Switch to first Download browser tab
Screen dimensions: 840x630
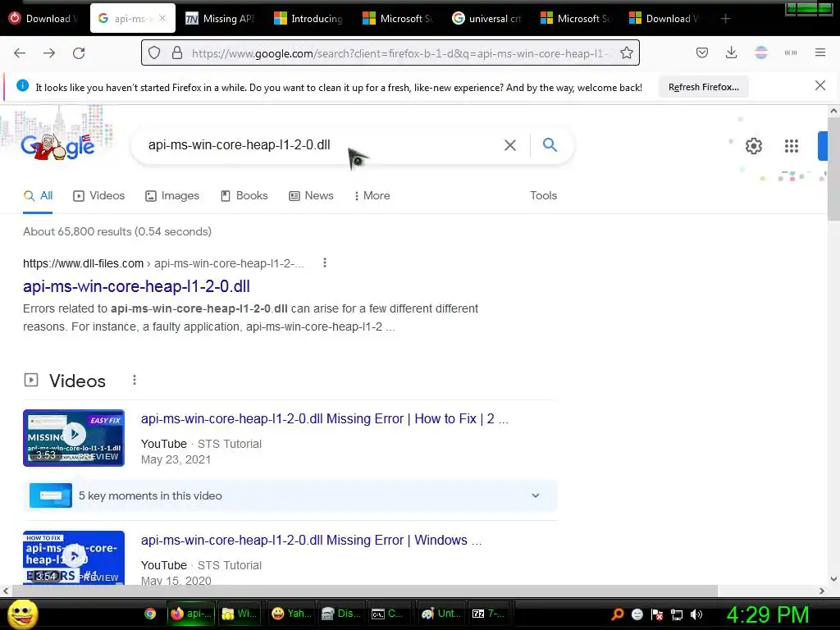coord(44,19)
